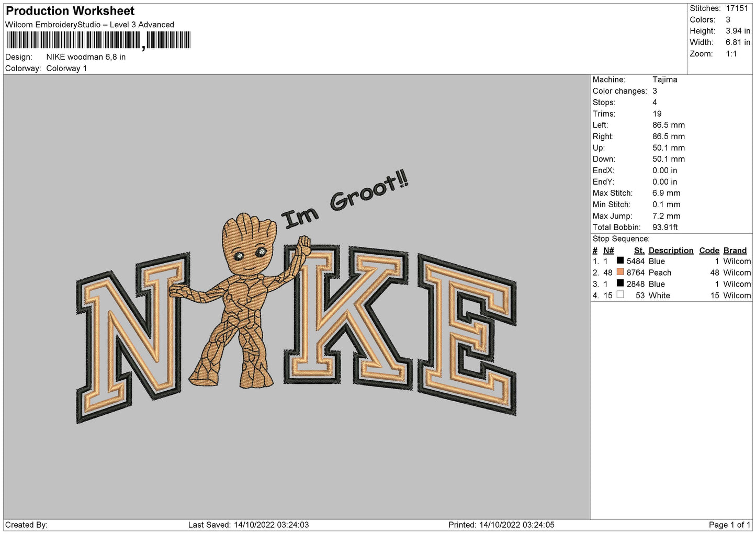This screenshot has width=756, height=534.
Task: Click the black swatch in the 5484 Blue row
Action: 620,260
